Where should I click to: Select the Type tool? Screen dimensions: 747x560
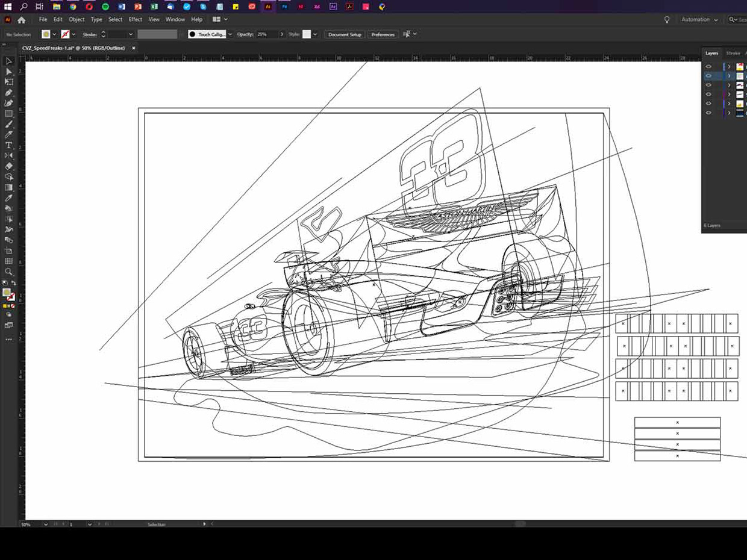click(x=8, y=145)
